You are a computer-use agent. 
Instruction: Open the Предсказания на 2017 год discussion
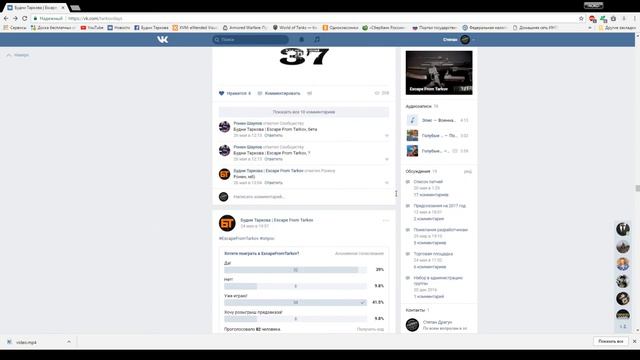(440, 206)
